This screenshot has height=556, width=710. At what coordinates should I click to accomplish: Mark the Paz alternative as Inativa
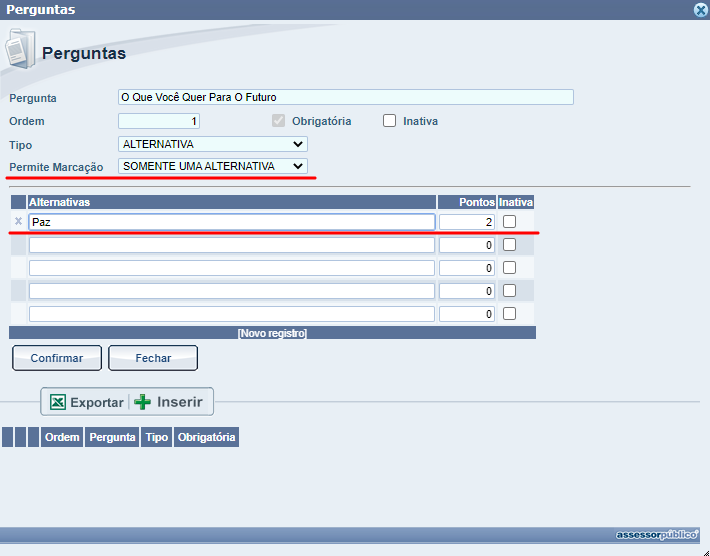[x=509, y=221]
